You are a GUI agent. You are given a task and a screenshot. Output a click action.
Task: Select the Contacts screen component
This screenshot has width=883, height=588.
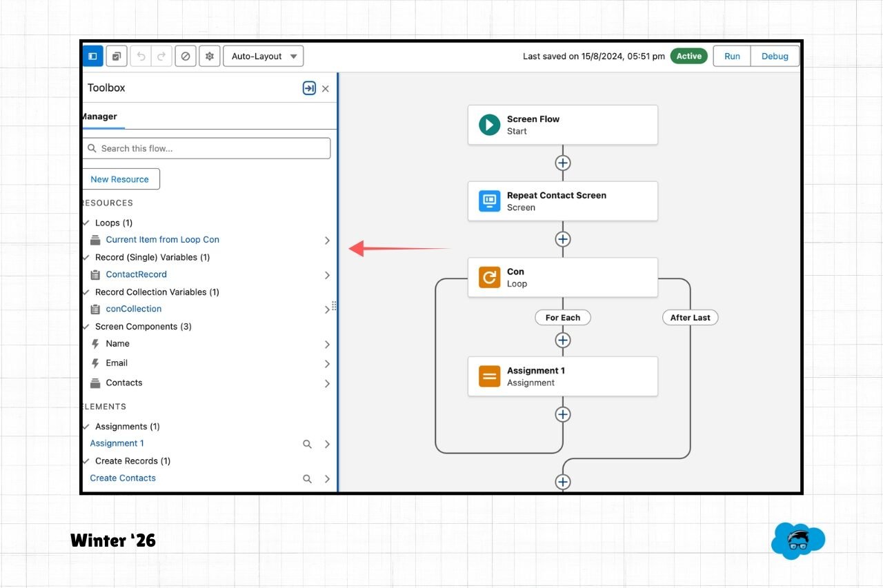124,383
